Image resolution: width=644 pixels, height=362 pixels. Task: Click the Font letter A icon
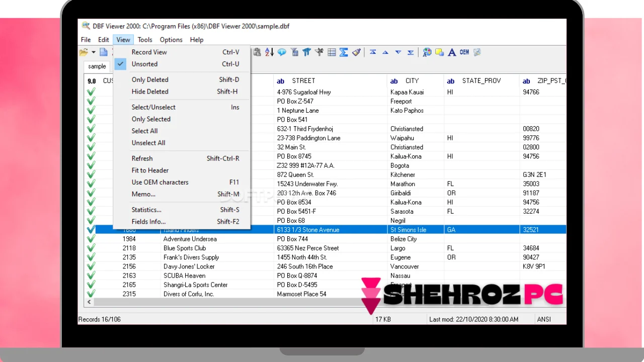point(452,52)
